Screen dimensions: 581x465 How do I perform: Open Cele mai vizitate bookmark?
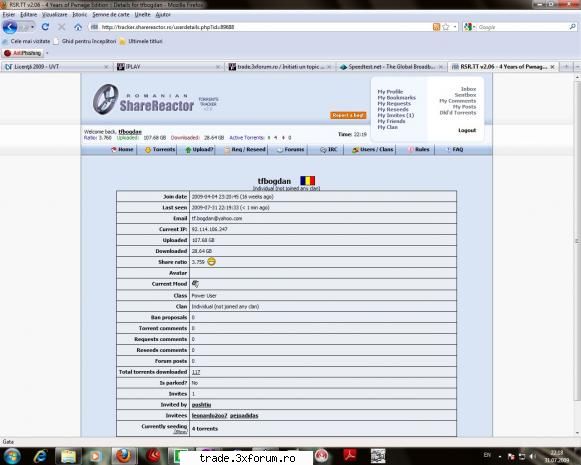[x=26, y=41]
